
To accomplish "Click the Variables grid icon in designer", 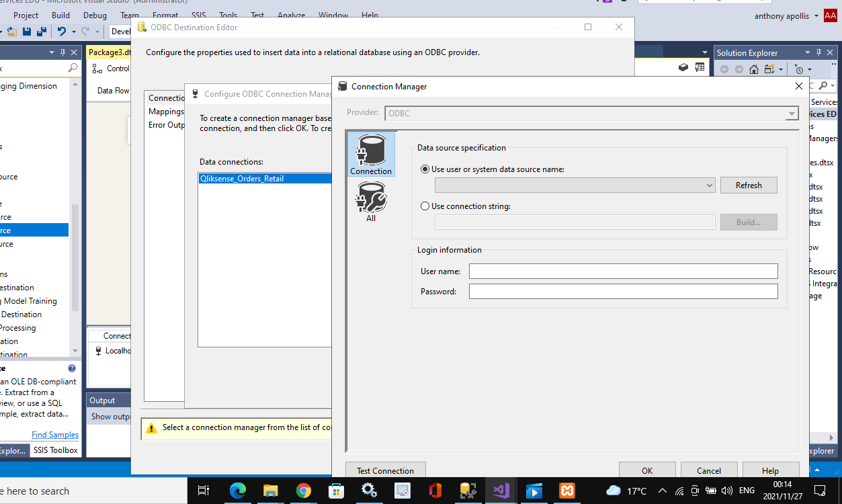I will [700, 67].
